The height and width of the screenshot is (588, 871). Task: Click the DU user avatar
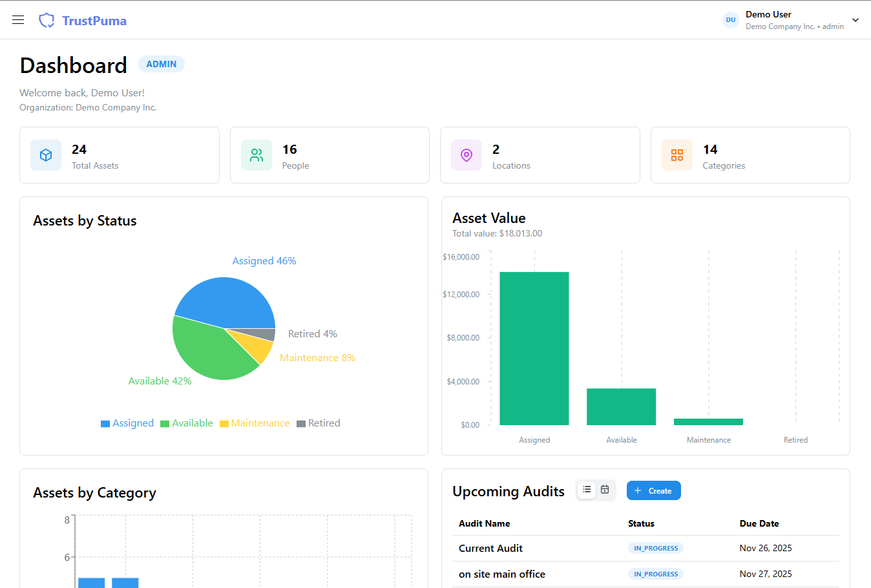click(x=730, y=20)
